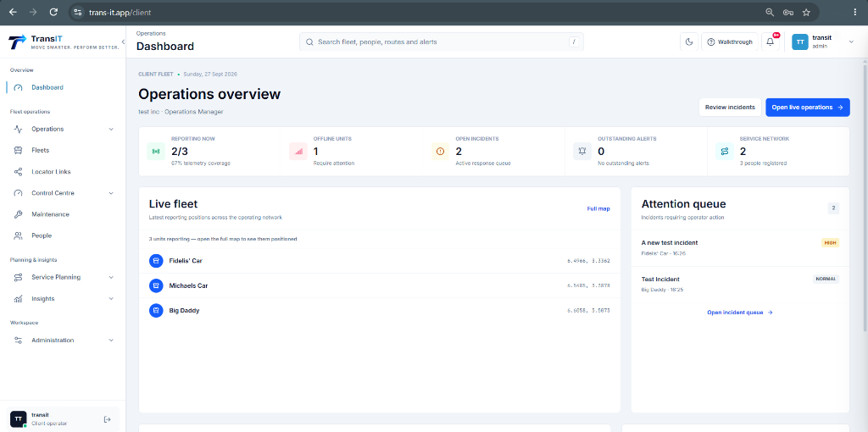Open the People menu item
This screenshot has width=868, height=432.
tap(63, 235)
